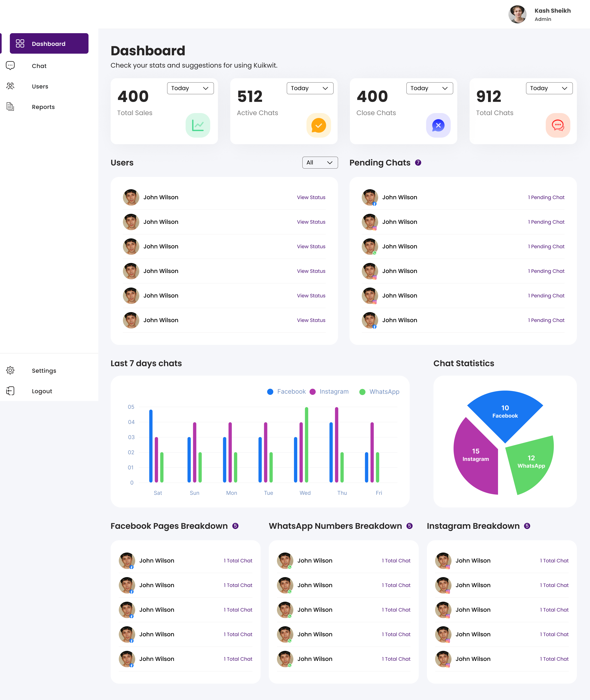The width and height of the screenshot is (590, 700).
Task: Click the Total Chats red bubble icon
Action: (x=558, y=125)
